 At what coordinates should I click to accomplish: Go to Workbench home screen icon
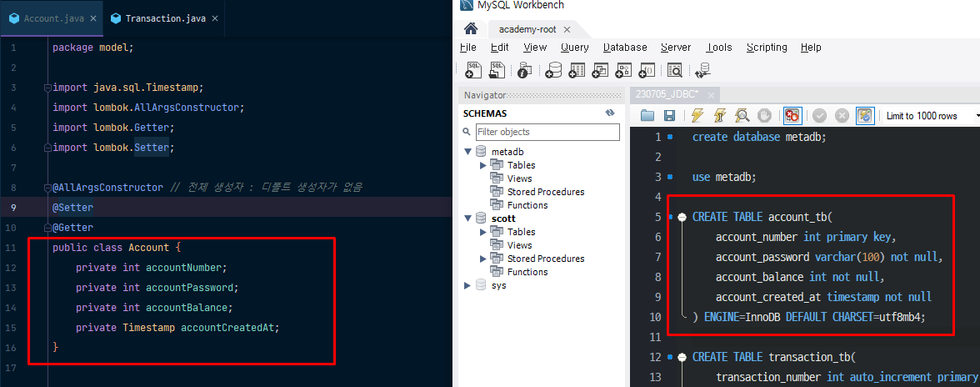(x=472, y=28)
